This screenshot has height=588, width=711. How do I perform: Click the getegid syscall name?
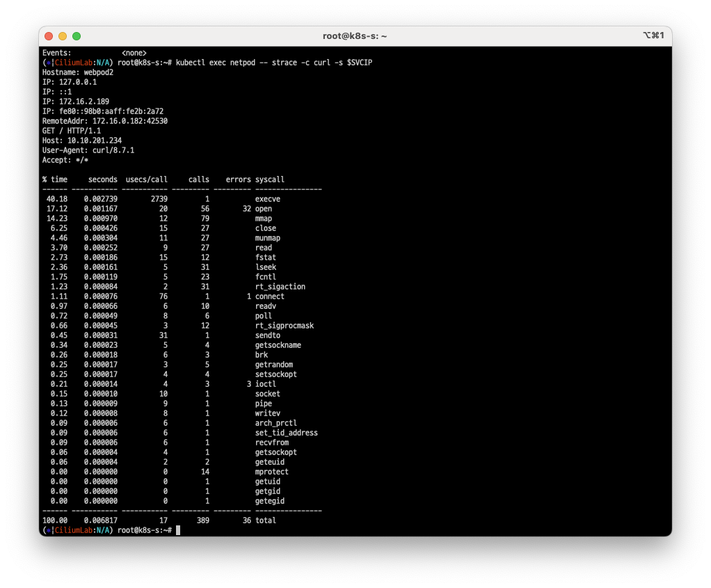point(270,501)
